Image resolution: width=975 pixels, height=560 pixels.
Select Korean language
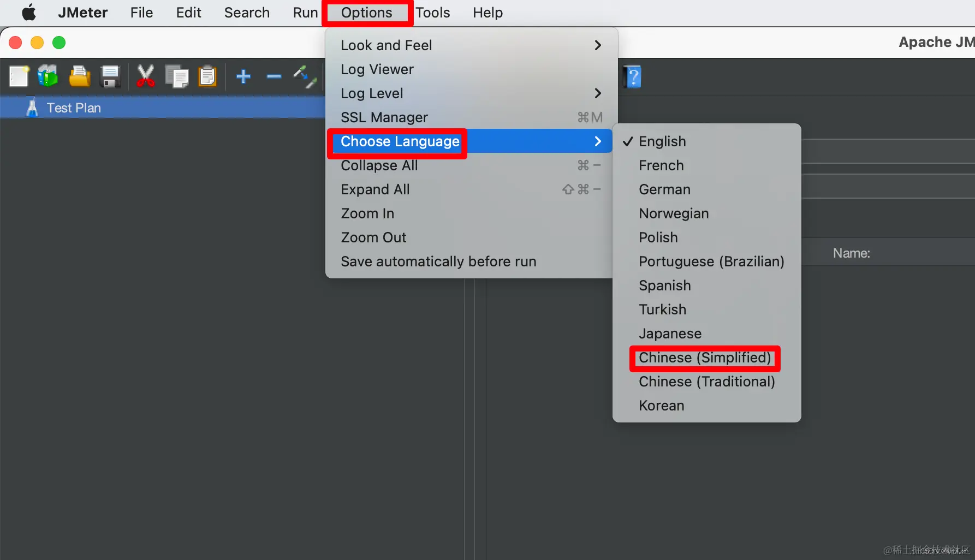pyautogui.click(x=707, y=406)
